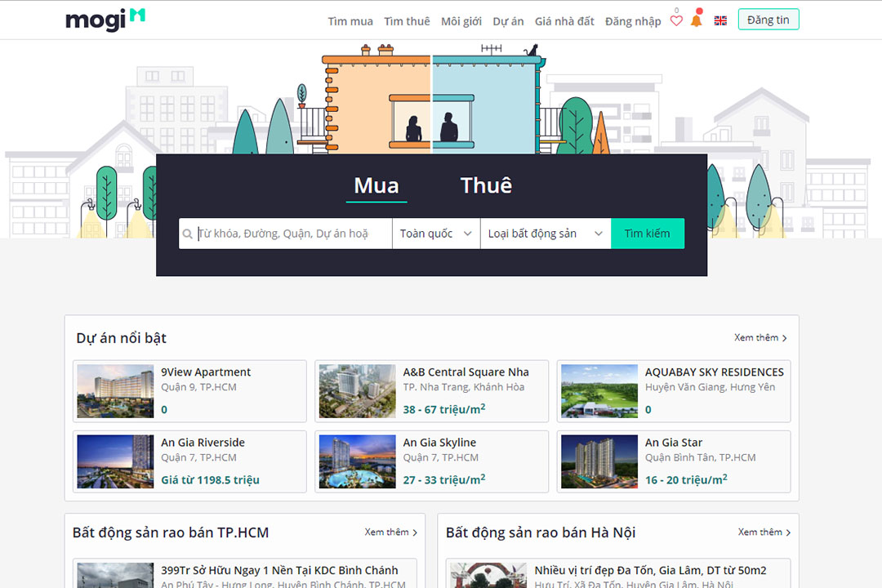Screen dimensions: 882x588
Task: Open the An Gia Skyline project image
Action: pyautogui.click(x=357, y=461)
